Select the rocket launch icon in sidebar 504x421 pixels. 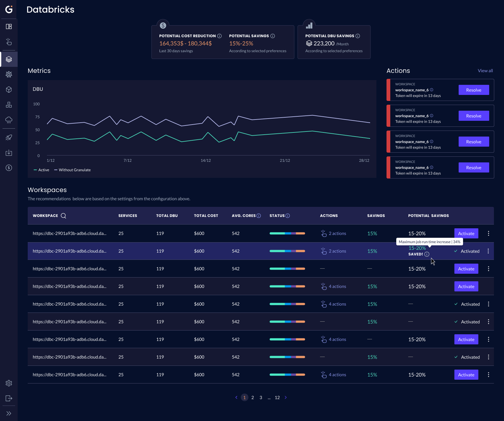9,137
